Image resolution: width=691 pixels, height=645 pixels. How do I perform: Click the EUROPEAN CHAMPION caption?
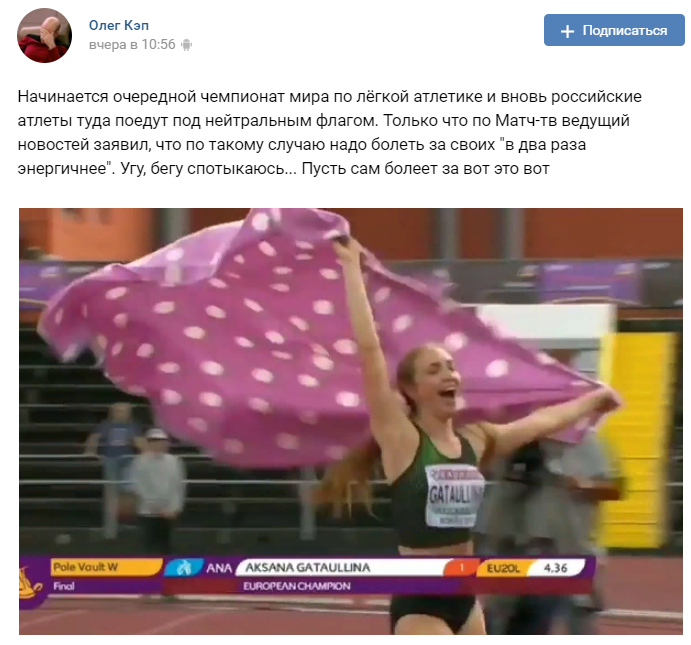pos(297,586)
